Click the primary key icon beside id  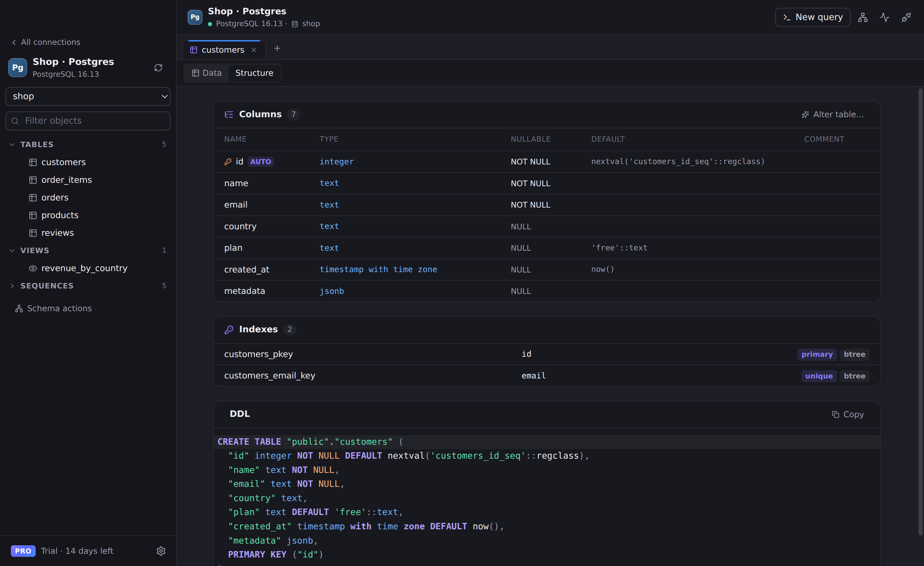(228, 162)
